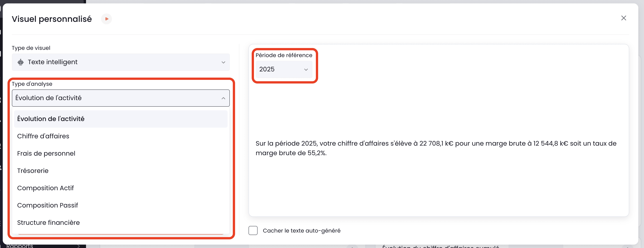This screenshot has height=248, width=644.
Task: Click the up chevron in Type d'analyse field
Action: (223, 98)
